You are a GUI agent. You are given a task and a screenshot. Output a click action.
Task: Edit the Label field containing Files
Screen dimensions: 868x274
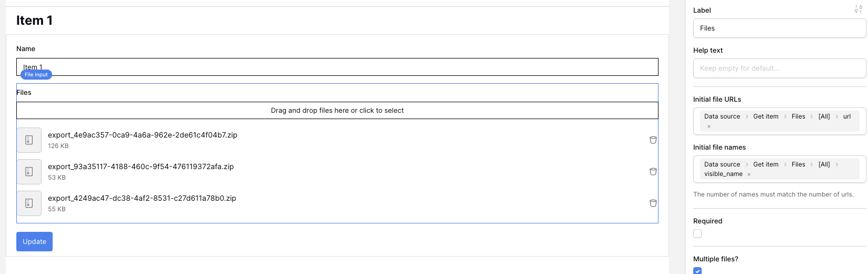779,28
